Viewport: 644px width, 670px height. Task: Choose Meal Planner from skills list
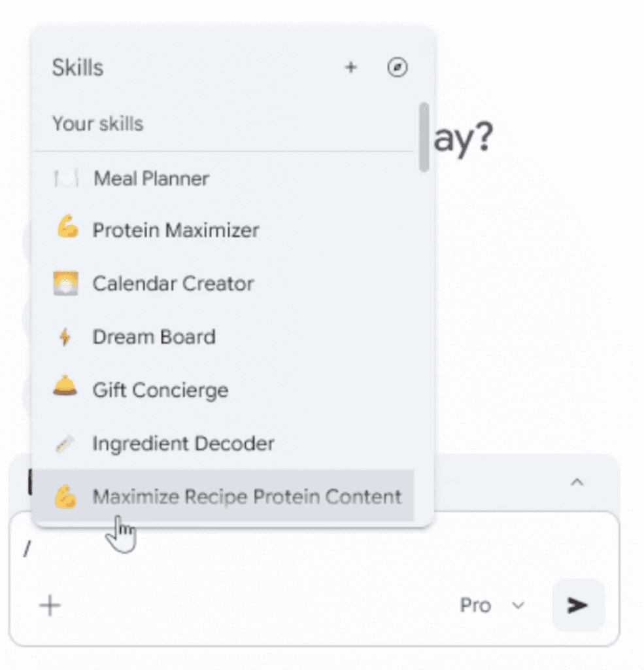151,178
